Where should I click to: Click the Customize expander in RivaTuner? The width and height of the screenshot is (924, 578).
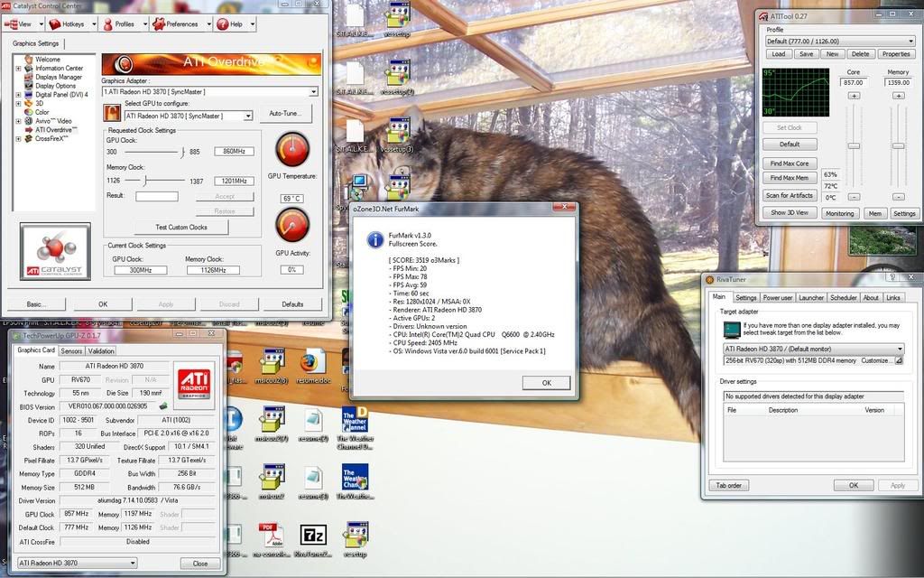(x=899, y=360)
